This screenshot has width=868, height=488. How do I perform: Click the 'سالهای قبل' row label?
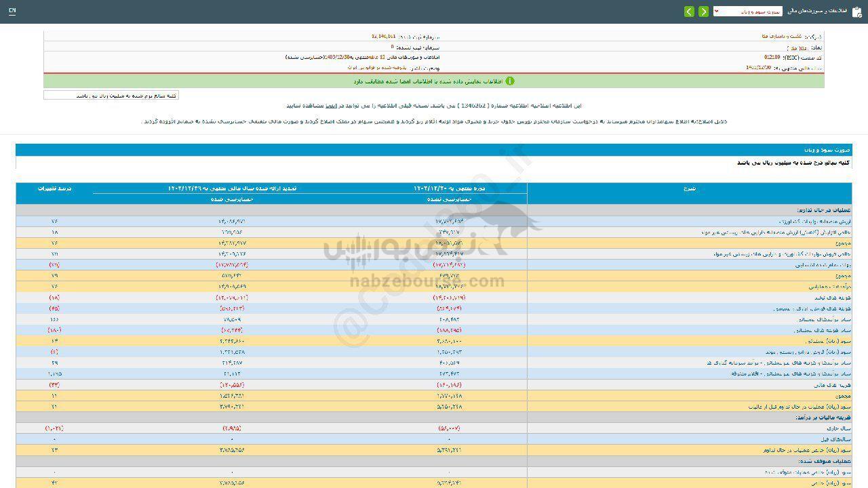tap(838, 439)
